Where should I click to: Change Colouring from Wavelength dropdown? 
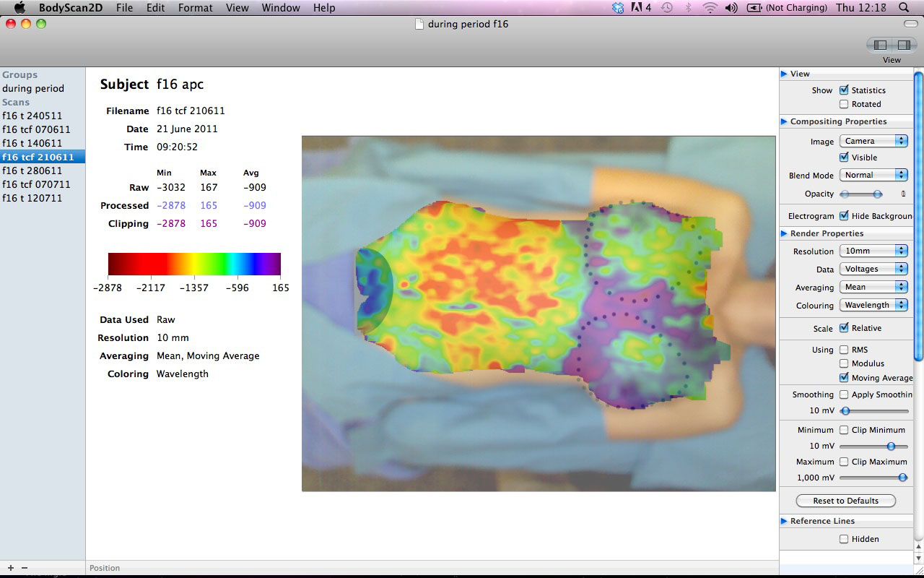pyautogui.click(x=873, y=305)
